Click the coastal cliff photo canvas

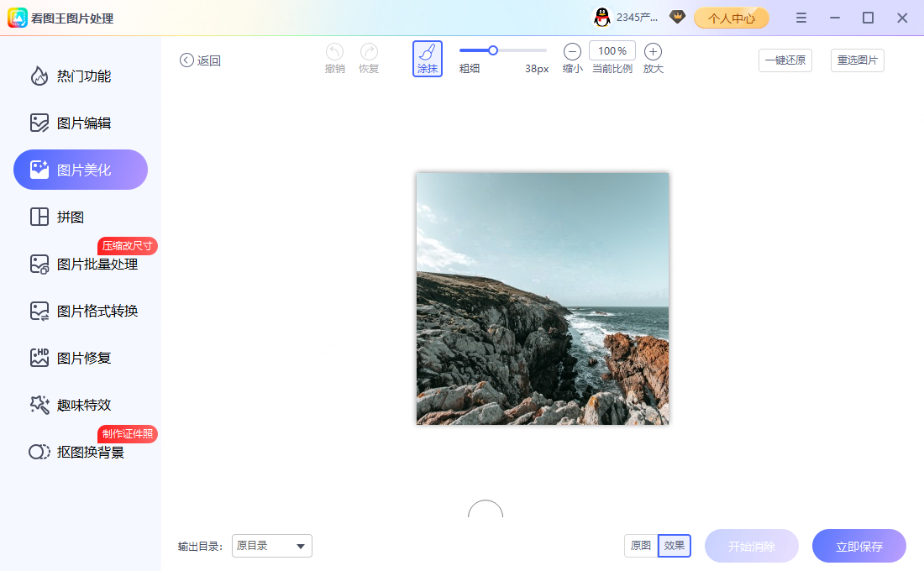pos(543,299)
